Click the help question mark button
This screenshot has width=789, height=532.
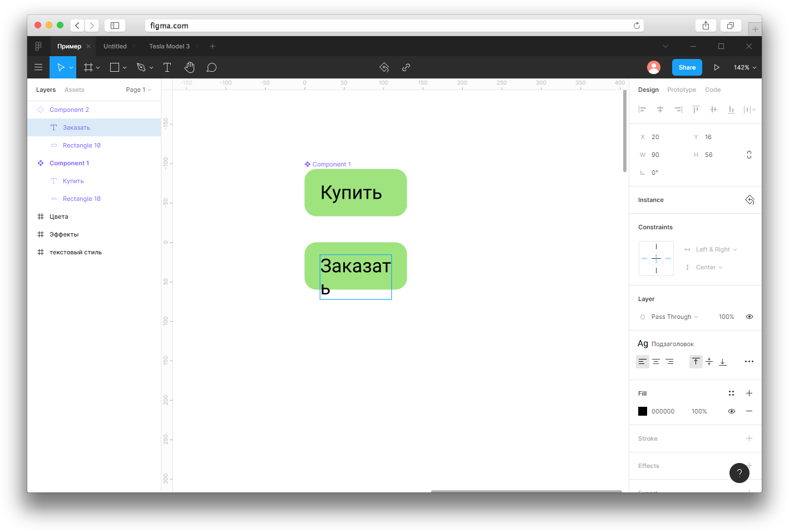[739, 473]
